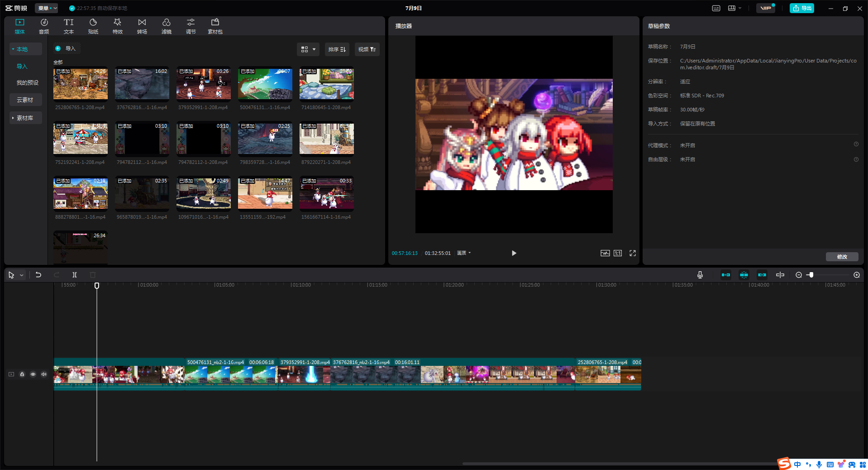Select clip 379352991-1-208.mp4 on the timeline

click(304, 374)
